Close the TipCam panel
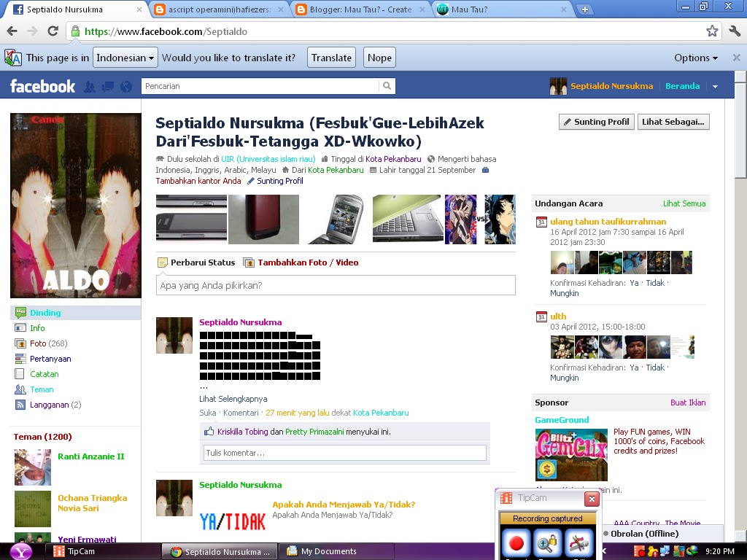Viewport: 747px width, 560px height. pyautogui.click(x=592, y=499)
